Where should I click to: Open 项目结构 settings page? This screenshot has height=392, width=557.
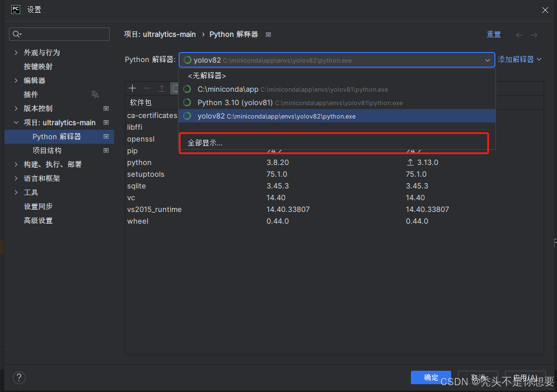[x=47, y=150]
